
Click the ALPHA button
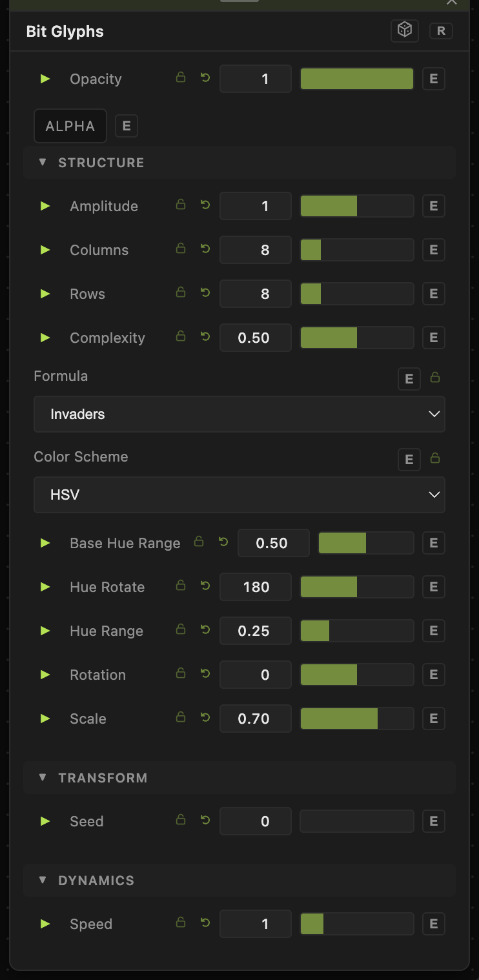tap(70, 126)
